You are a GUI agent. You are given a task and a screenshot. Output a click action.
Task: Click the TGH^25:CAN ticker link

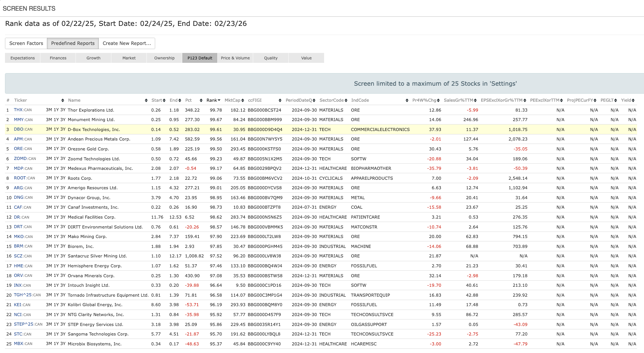(x=27, y=295)
